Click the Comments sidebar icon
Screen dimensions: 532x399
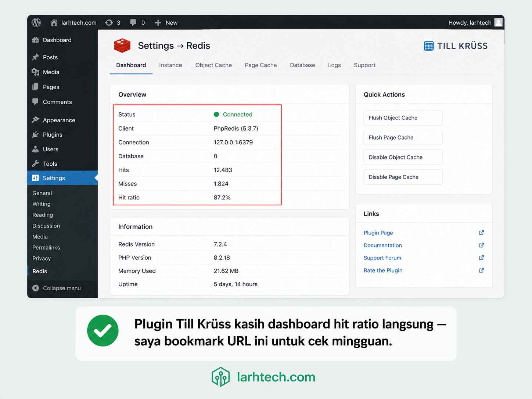point(36,102)
